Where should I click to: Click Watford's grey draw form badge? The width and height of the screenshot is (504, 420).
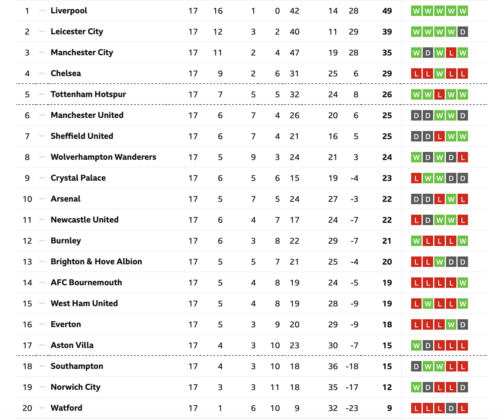(x=451, y=408)
